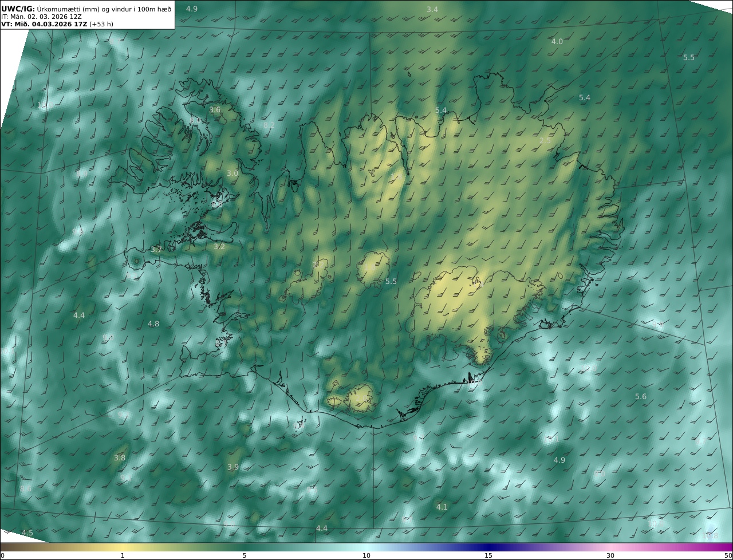The image size is (733, 560).
Task: Click the '4.1' precipitation value
Action: [x=442, y=507]
